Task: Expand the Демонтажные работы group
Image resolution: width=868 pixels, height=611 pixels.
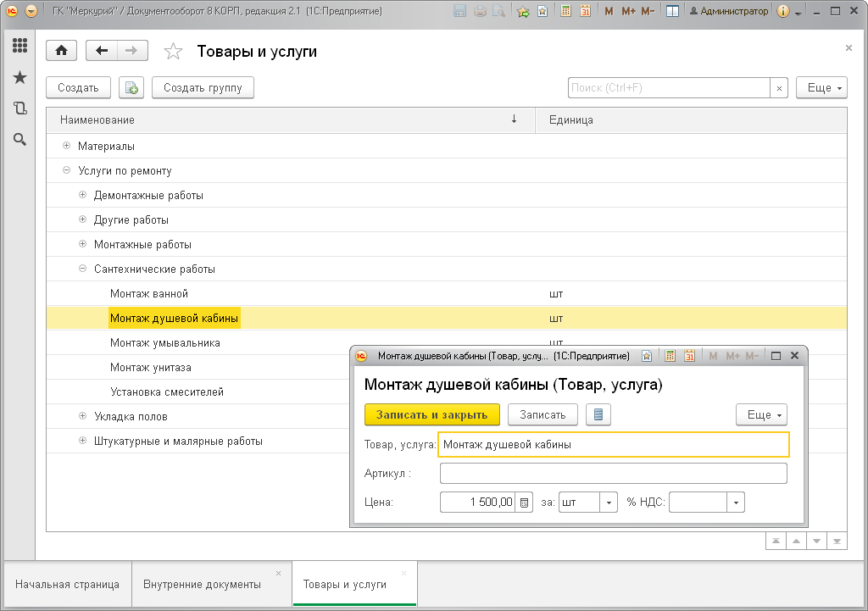Action: [x=82, y=195]
